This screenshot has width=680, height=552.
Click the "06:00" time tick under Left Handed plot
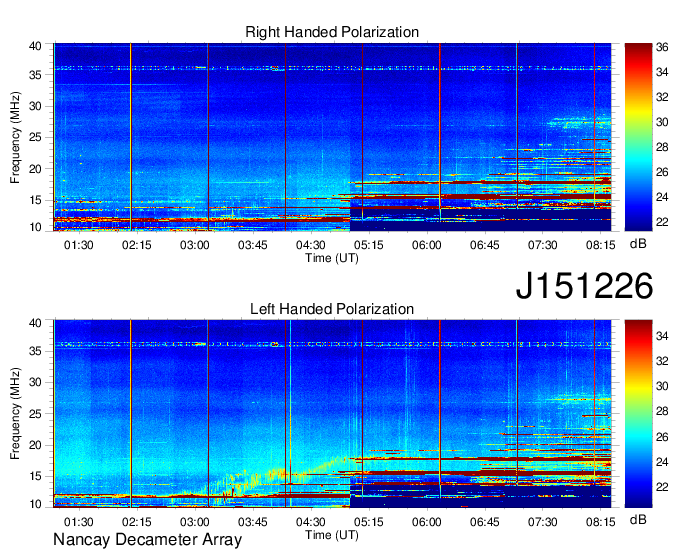426,522
